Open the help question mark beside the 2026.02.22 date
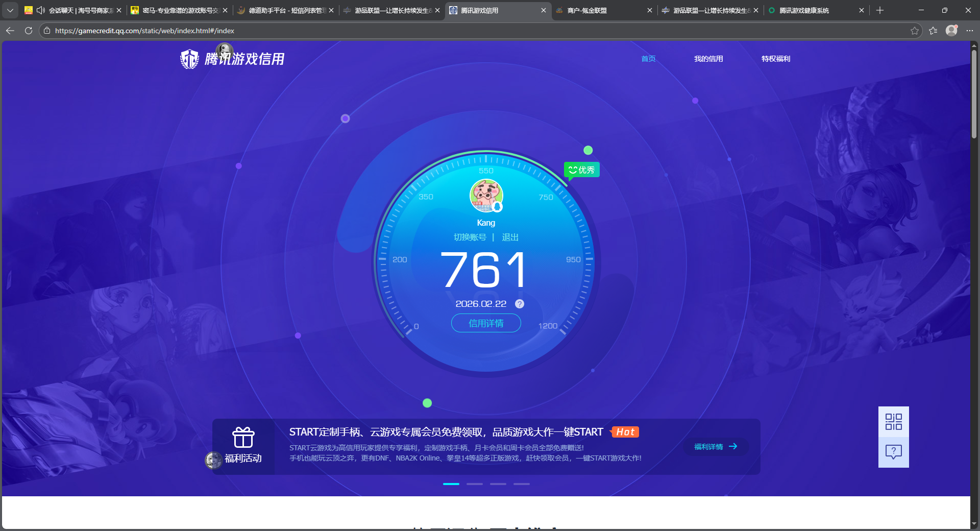980x531 pixels. [x=520, y=304]
